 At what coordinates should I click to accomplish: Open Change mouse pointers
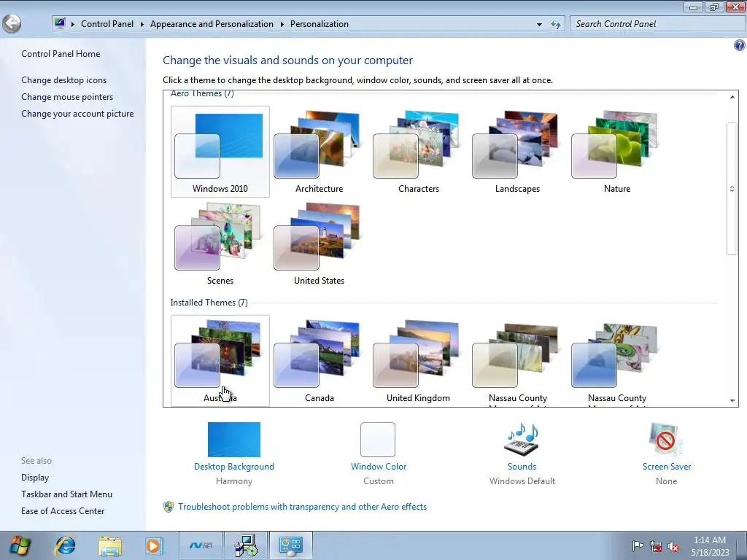click(67, 97)
